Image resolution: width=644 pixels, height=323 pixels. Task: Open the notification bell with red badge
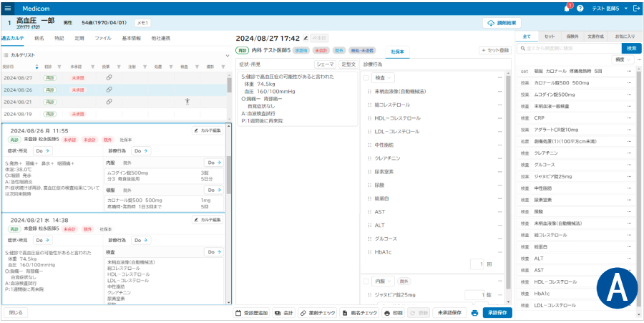pyautogui.click(x=567, y=8)
